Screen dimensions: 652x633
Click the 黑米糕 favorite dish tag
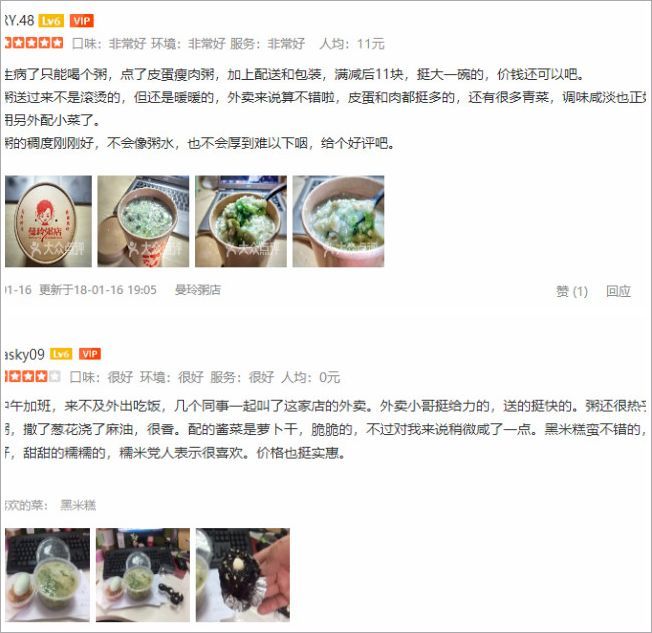[x=78, y=505]
